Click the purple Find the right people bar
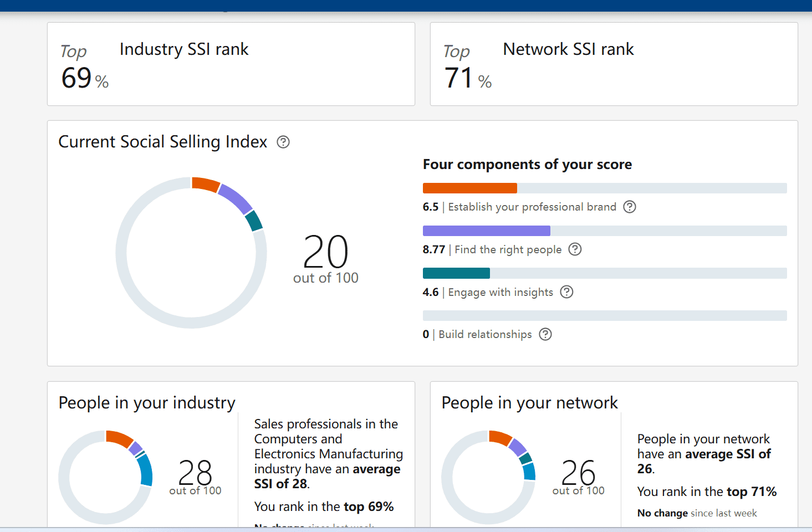 tap(487, 231)
